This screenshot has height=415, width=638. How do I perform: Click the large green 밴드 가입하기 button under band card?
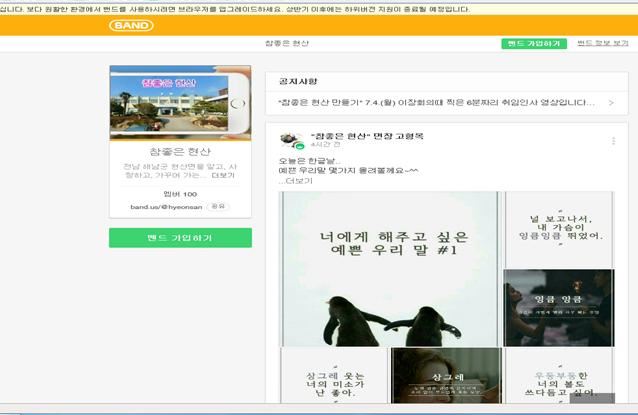[x=180, y=238]
